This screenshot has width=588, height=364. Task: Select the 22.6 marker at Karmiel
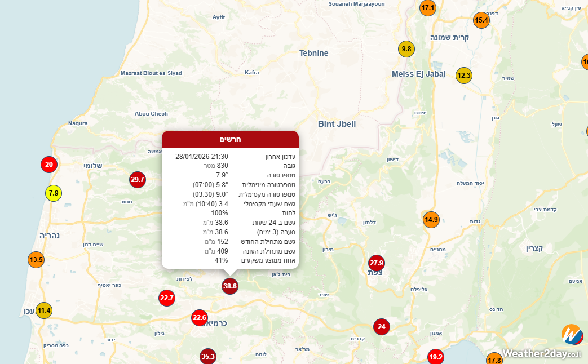pos(200,318)
